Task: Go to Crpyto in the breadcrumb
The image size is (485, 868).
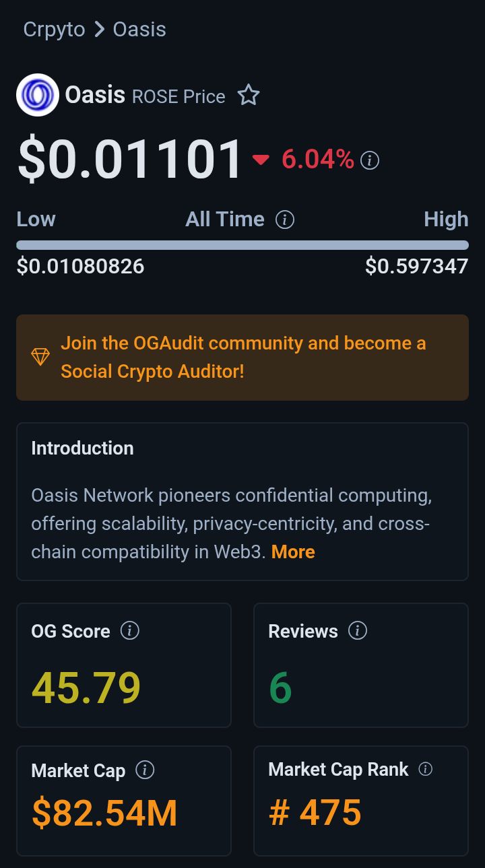Action: [54, 30]
